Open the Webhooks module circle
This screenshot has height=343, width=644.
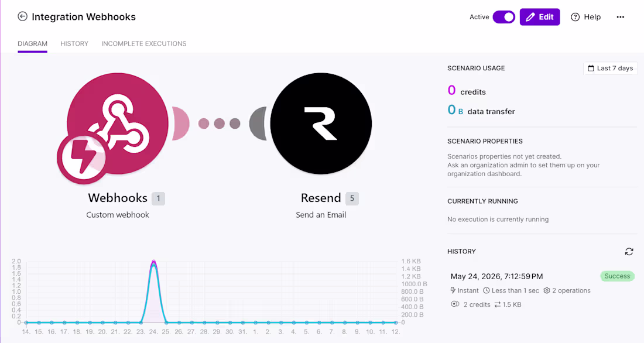point(118,124)
